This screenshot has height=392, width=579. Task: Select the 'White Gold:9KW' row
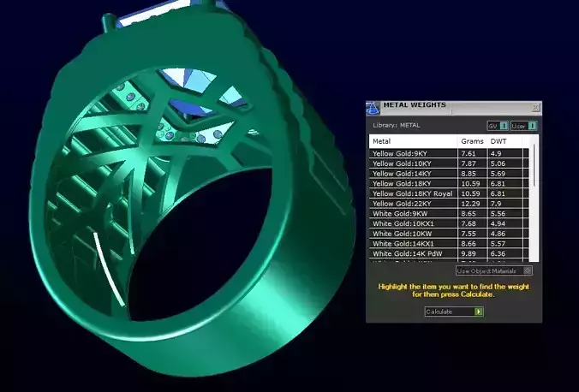449,213
